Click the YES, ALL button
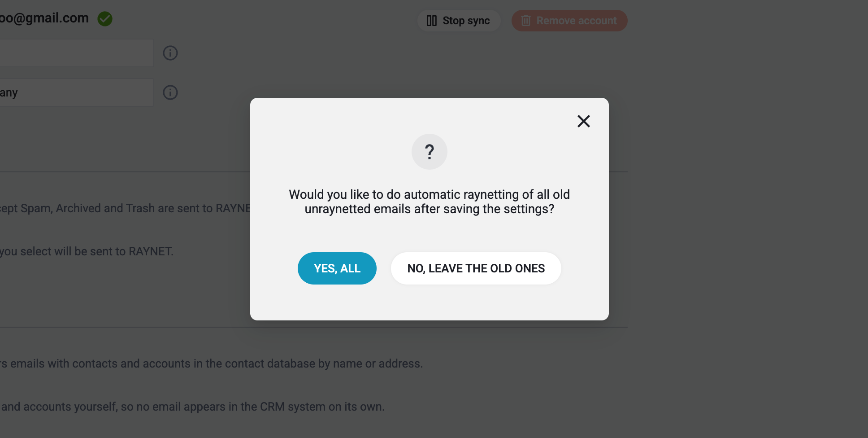The height and width of the screenshot is (438, 868). [337, 268]
